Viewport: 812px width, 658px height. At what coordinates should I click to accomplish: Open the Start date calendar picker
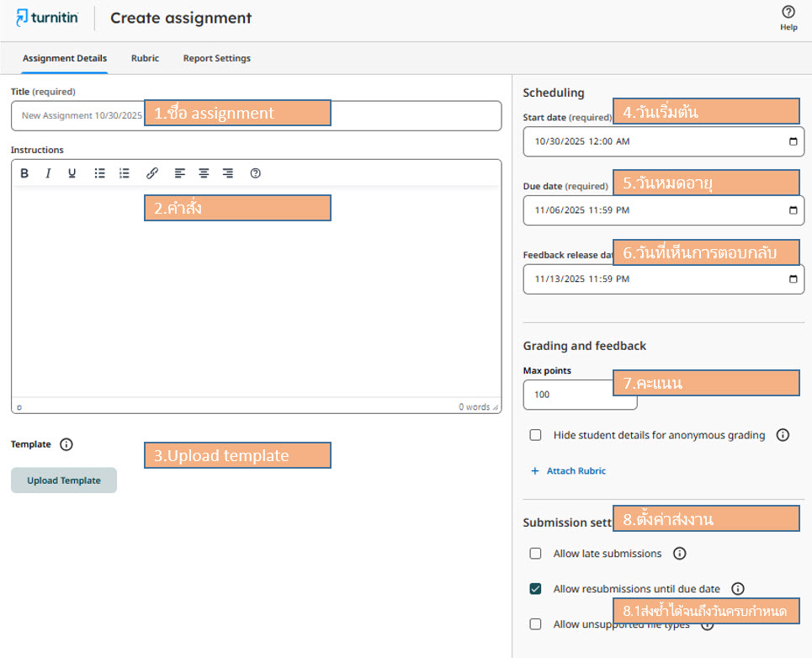coord(793,142)
